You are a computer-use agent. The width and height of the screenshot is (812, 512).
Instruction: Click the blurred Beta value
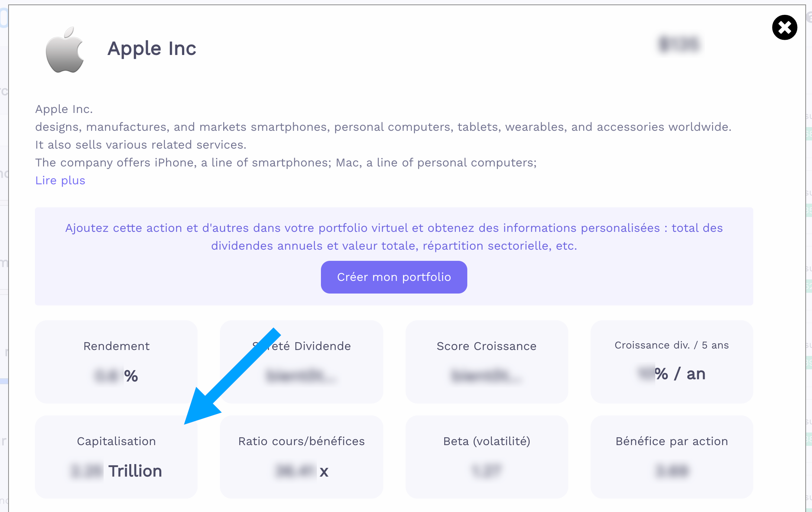[x=487, y=471]
